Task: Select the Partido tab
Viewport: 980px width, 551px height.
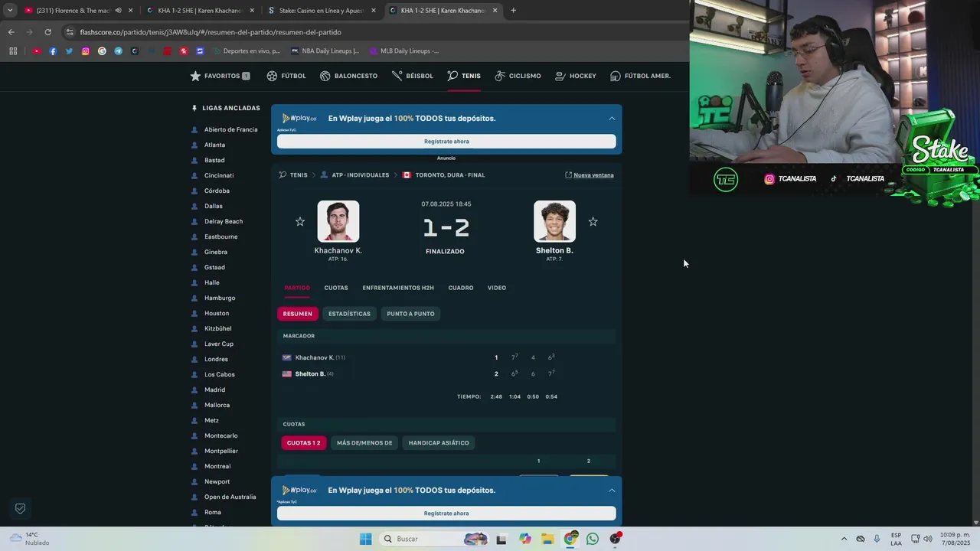Action: [297, 288]
